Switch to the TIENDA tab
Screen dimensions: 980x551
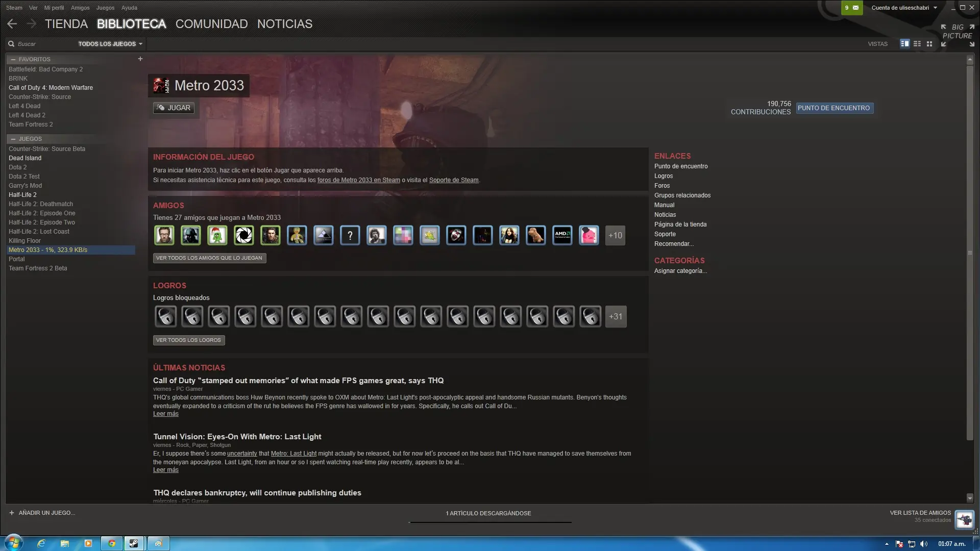coord(66,24)
